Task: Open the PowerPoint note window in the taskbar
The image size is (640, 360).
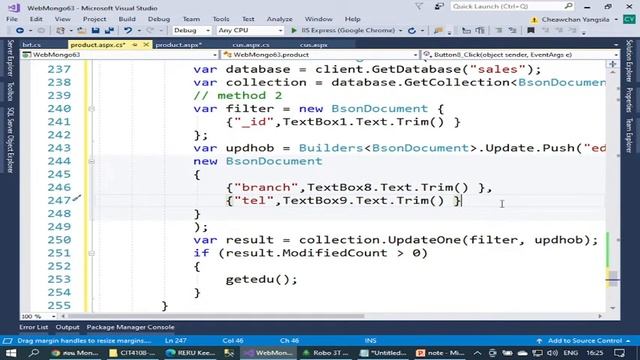Action: pos(440,353)
